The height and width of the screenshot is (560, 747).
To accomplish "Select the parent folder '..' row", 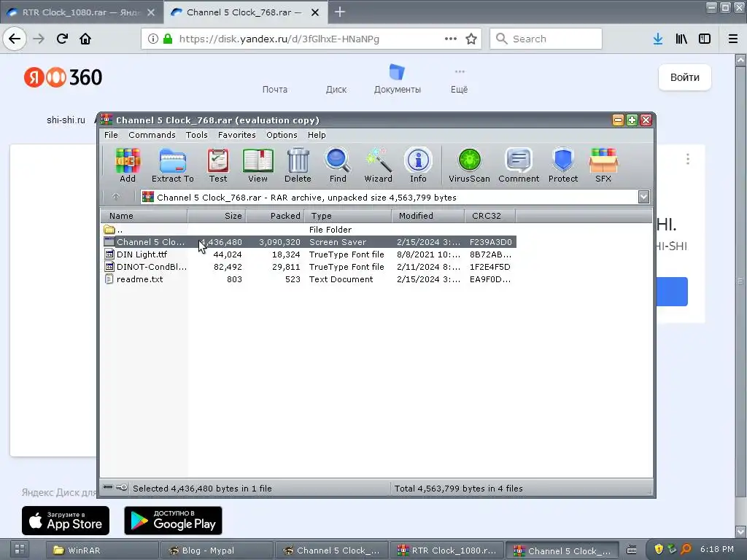I will coord(309,230).
